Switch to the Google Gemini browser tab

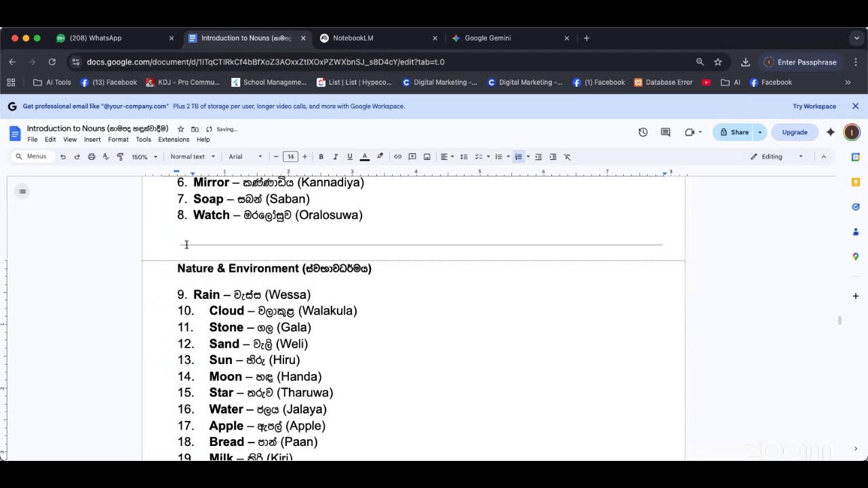click(x=510, y=38)
